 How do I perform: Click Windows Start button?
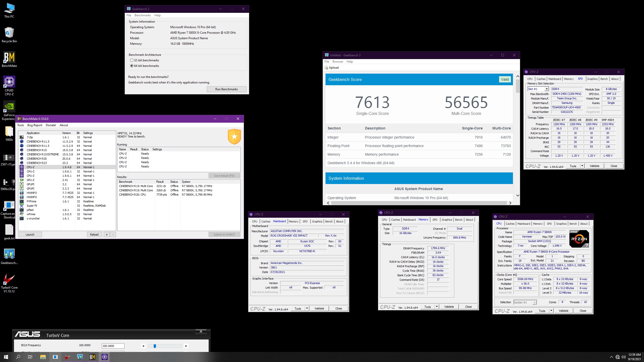click(x=6, y=357)
